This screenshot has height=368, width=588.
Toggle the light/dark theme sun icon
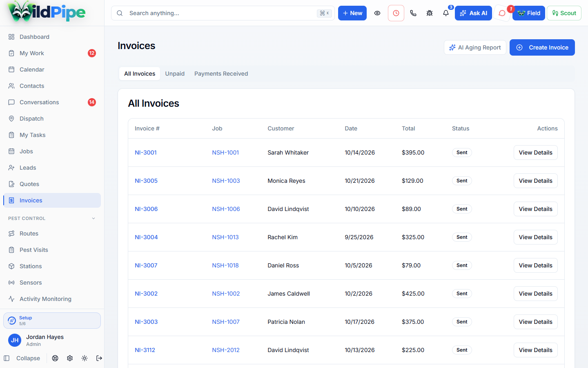(x=85, y=358)
